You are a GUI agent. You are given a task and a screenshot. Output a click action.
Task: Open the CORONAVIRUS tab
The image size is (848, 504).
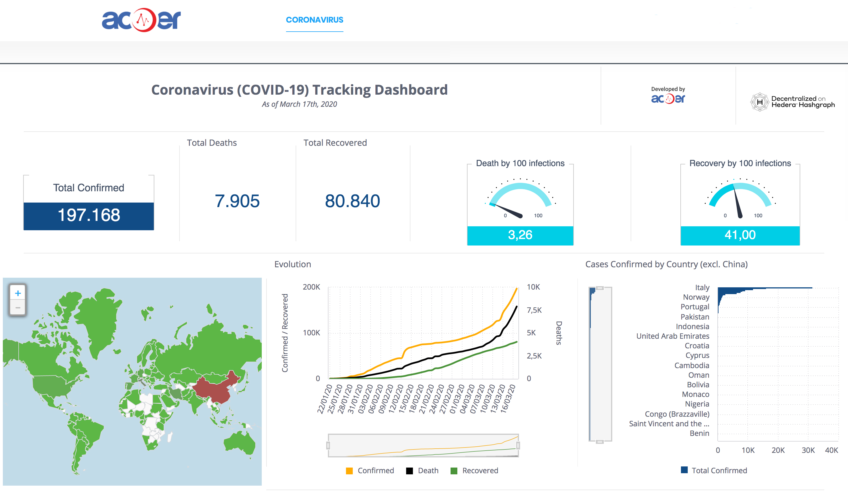click(x=315, y=20)
